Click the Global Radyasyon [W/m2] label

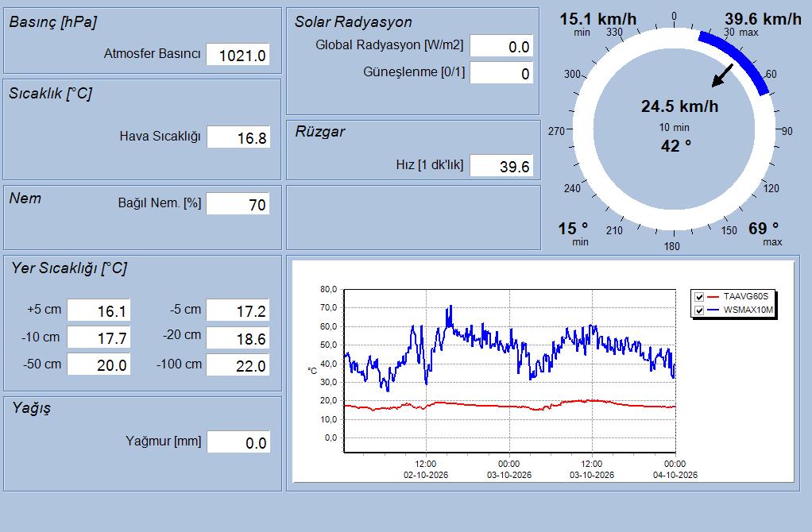[389, 45]
